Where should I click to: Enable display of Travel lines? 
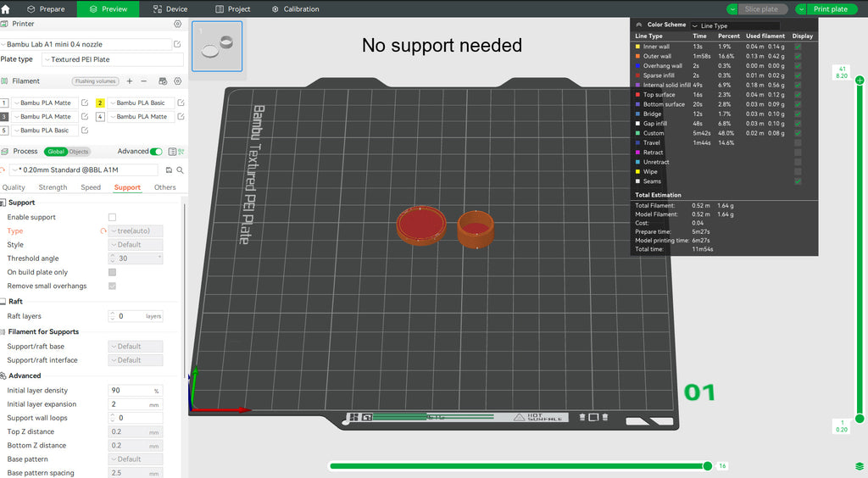click(x=797, y=143)
